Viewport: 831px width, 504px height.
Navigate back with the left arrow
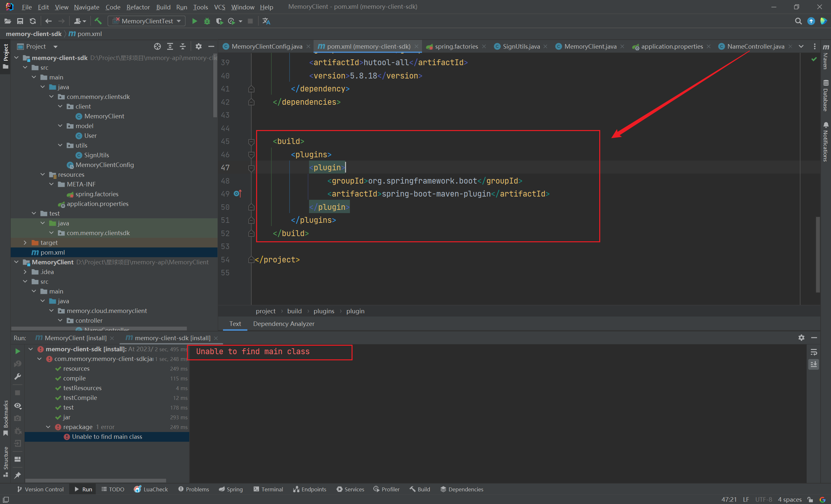49,21
